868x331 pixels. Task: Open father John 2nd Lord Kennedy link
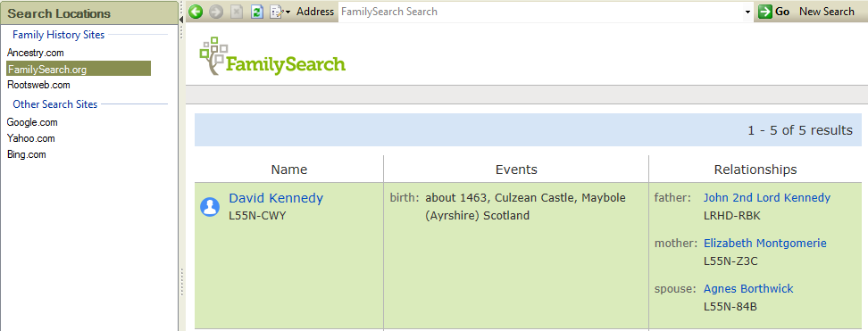[767, 197]
